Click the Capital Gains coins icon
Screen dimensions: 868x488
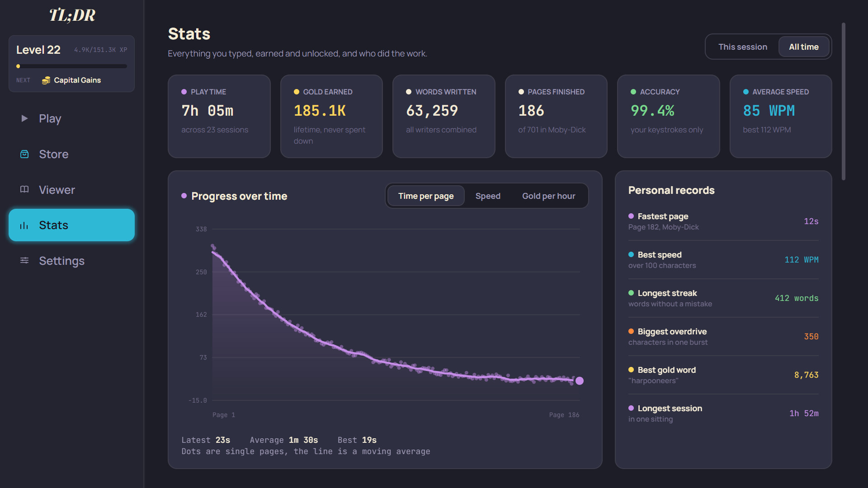coord(46,80)
